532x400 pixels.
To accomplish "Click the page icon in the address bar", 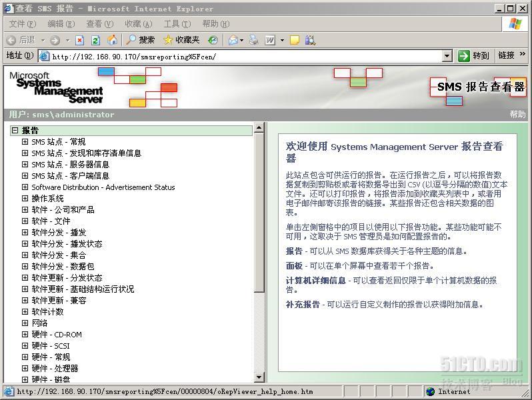I will [44, 56].
